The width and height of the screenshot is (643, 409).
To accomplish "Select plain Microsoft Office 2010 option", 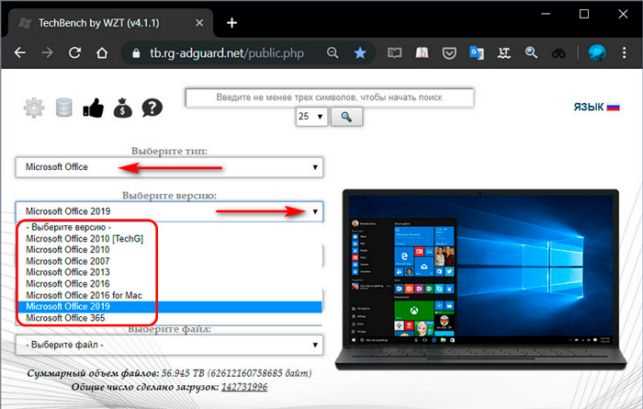I will coord(68,250).
